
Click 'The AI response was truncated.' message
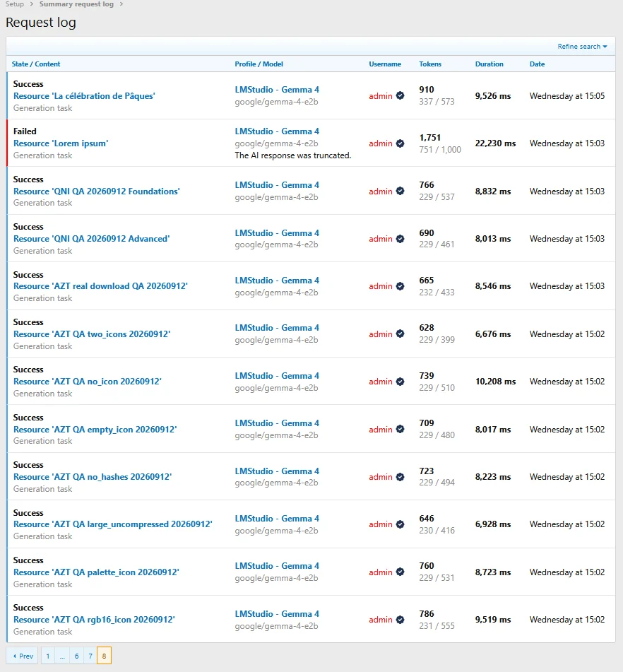coord(292,155)
